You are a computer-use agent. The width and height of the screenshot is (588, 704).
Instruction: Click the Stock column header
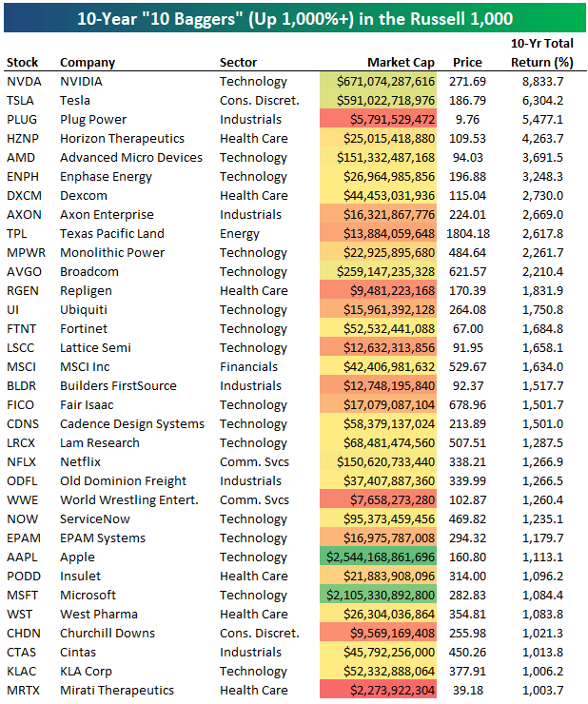(x=23, y=63)
